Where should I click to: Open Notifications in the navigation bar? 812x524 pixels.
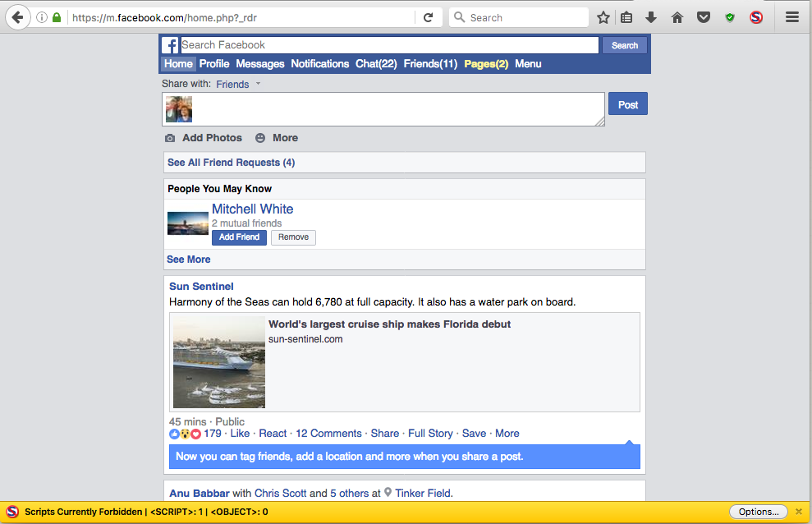(319, 64)
